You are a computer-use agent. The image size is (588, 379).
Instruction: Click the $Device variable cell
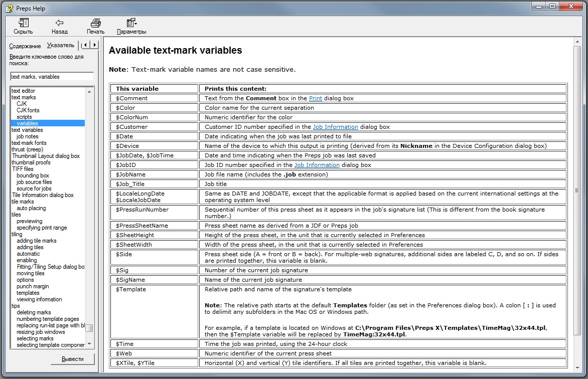click(x=154, y=146)
